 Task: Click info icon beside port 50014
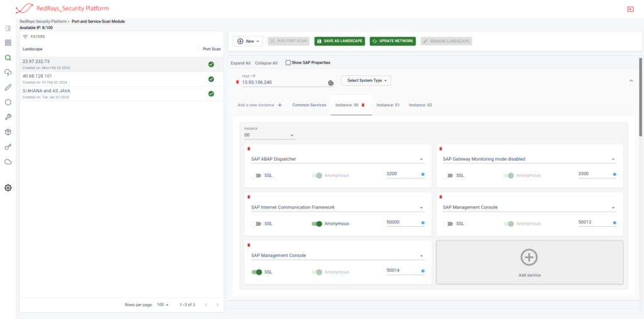(423, 271)
